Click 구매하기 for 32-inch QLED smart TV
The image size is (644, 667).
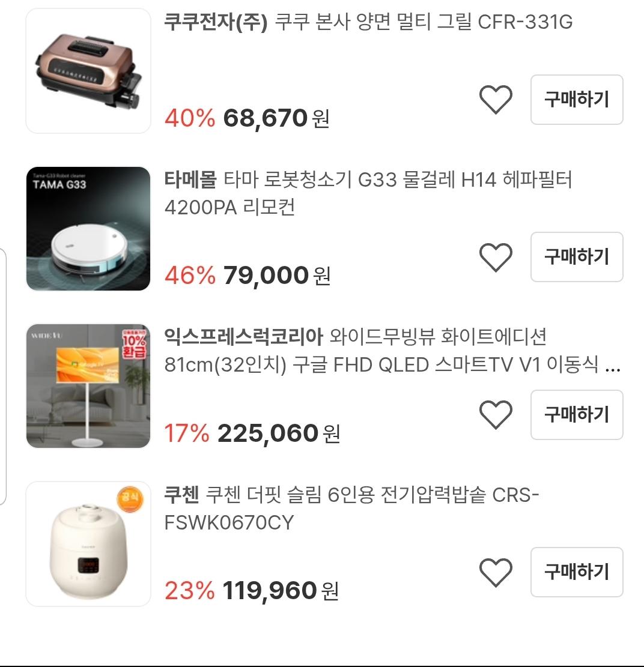coord(577,414)
